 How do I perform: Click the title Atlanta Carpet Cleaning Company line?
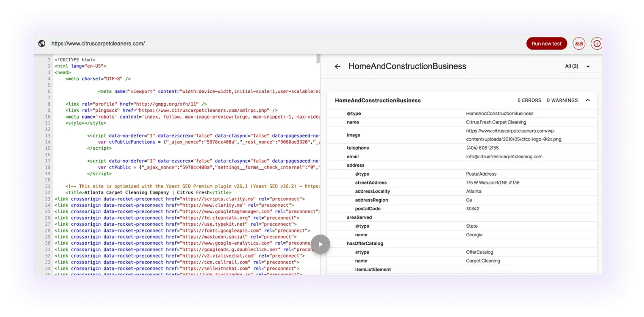tap(148, 193)
